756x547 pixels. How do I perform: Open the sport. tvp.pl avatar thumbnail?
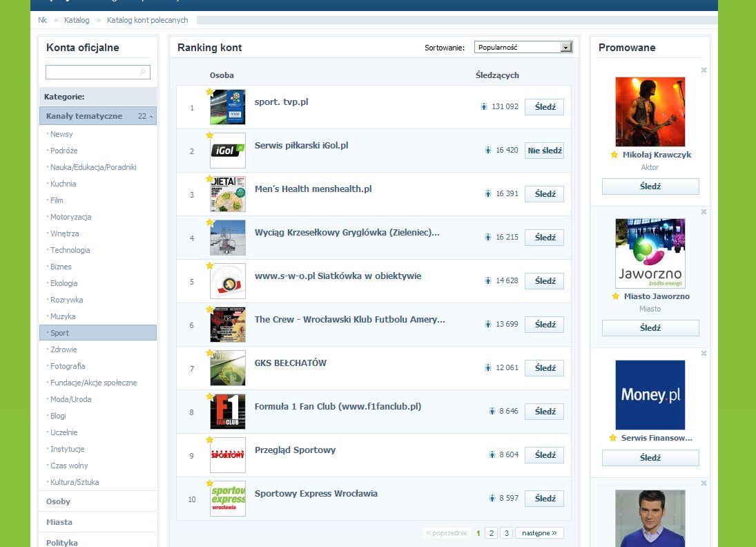point(228,107)
